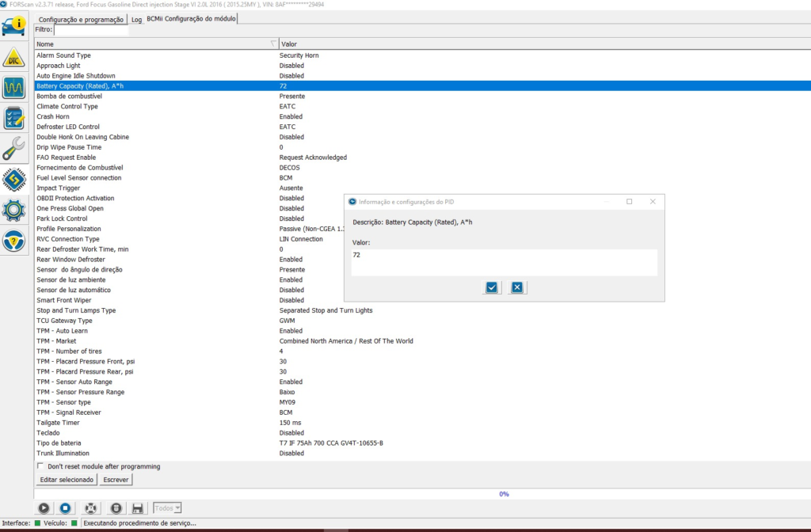Select BCMii Configuração do módulo tab
Image resolution: width=811 pixels, height=532 pixels.
pos(192,19)
